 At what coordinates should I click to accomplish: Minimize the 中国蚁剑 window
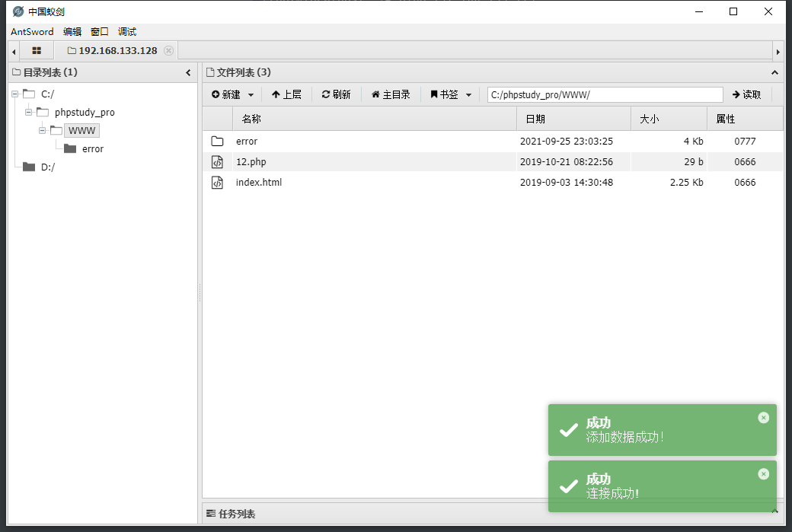699,11
